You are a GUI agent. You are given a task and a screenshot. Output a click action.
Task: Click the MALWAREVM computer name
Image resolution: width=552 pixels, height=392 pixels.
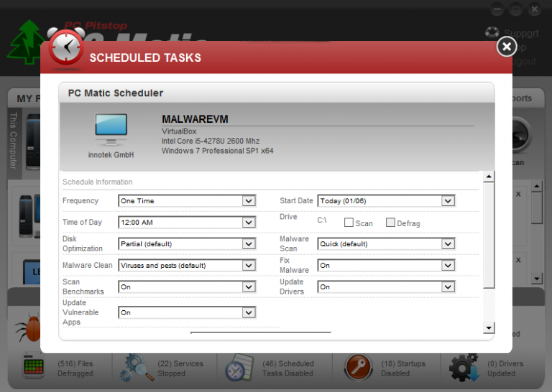(195, 119)
